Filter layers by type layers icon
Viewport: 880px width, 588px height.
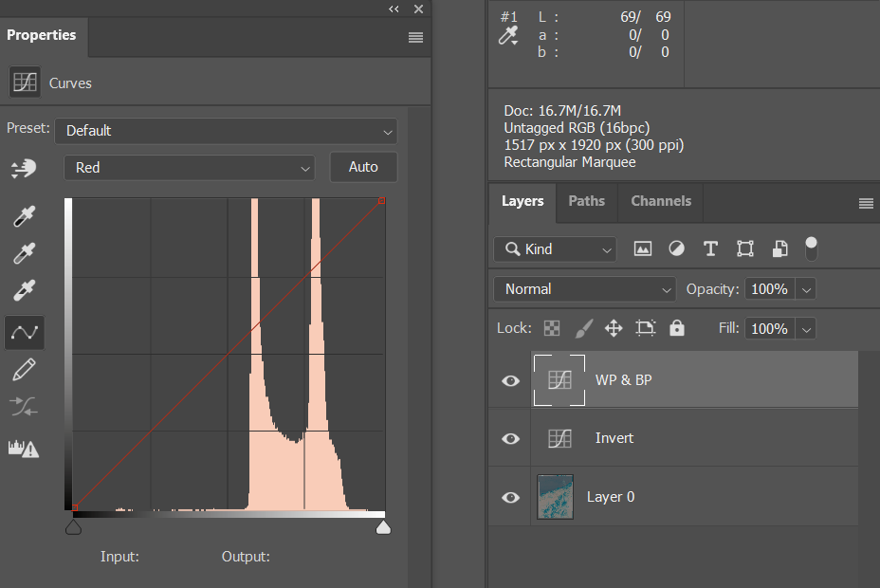(x=710, y=248)
